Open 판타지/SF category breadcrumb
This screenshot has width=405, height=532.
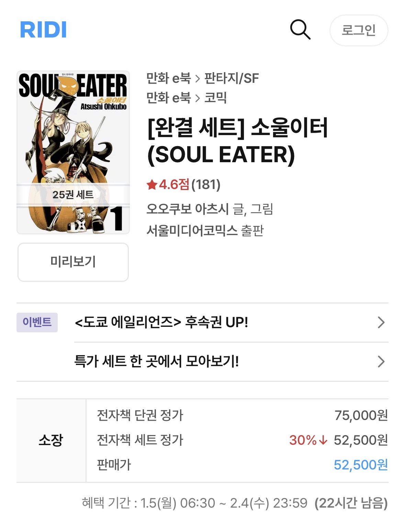click(232, 78)
